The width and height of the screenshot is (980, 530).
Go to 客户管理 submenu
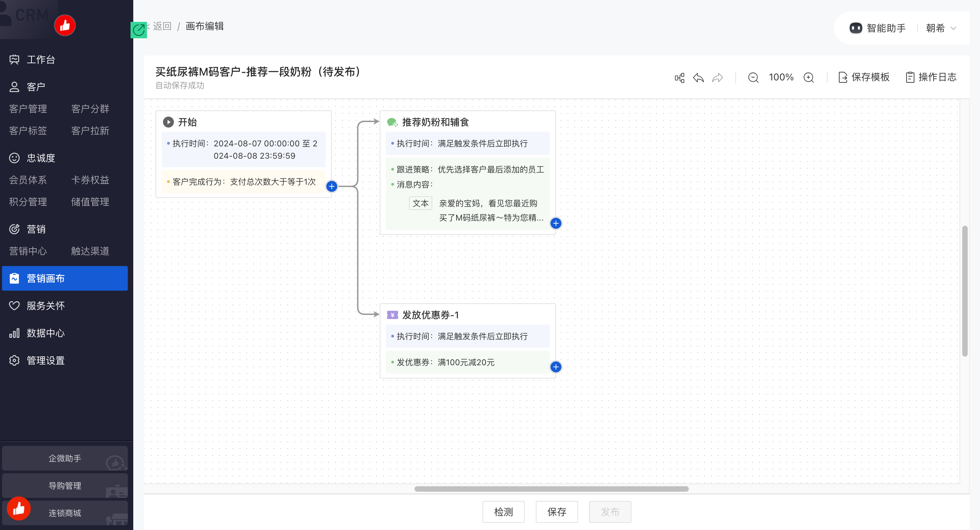coord(28,109)
